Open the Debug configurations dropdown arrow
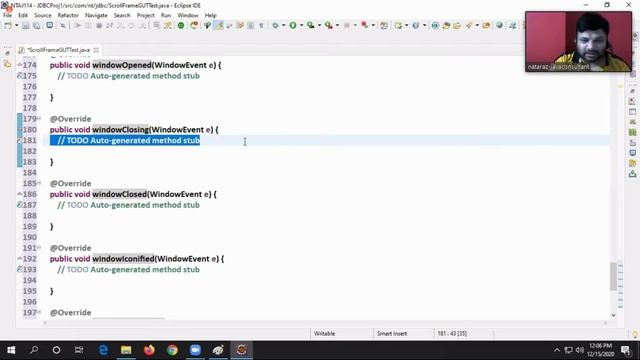The height and width of the screenshot is (360, 640). (284, 26)
